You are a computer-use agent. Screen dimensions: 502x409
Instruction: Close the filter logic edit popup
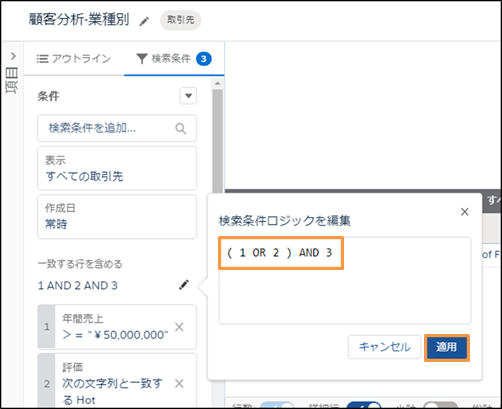click(465, 212)
